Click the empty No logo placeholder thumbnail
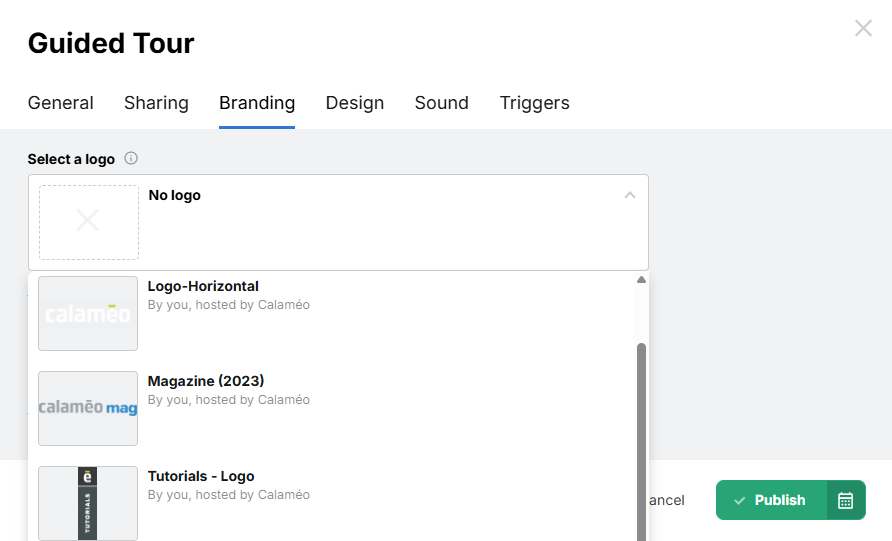The height and width of the screenshot is (541, 892). coord(89,222)
